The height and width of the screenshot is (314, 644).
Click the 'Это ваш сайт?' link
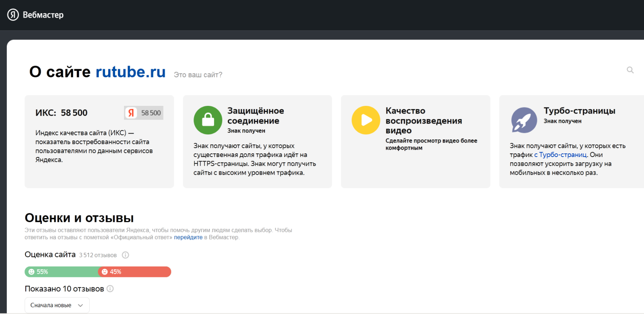[x=198, y=75]
